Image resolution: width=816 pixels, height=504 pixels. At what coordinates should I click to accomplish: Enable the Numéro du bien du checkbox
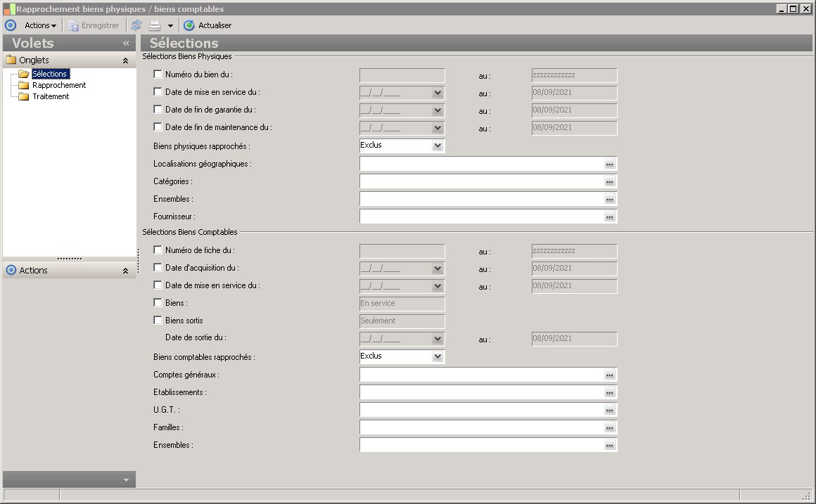[x=158, y=74]
